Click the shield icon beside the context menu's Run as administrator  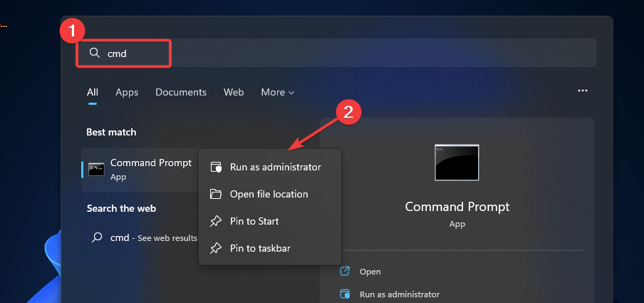(216, 168)
